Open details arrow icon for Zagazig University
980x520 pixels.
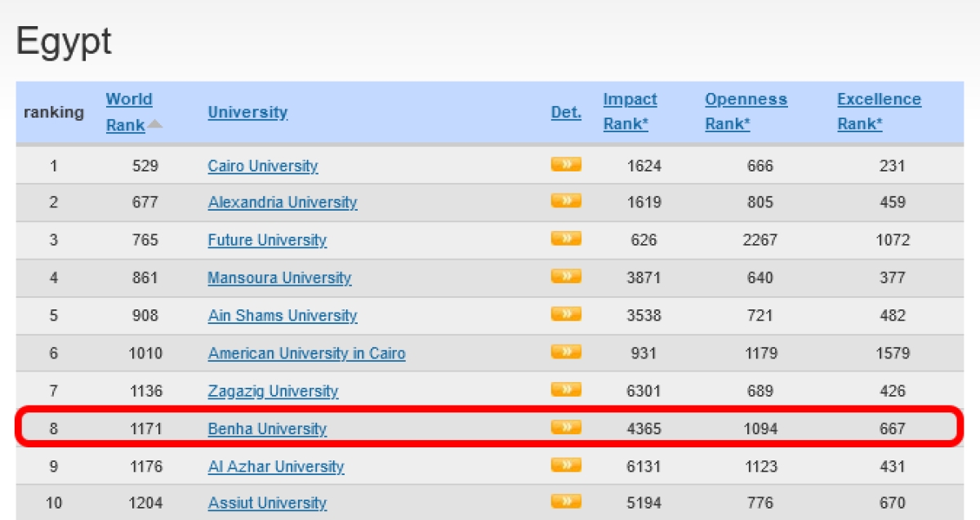click(x=566, y=389)
